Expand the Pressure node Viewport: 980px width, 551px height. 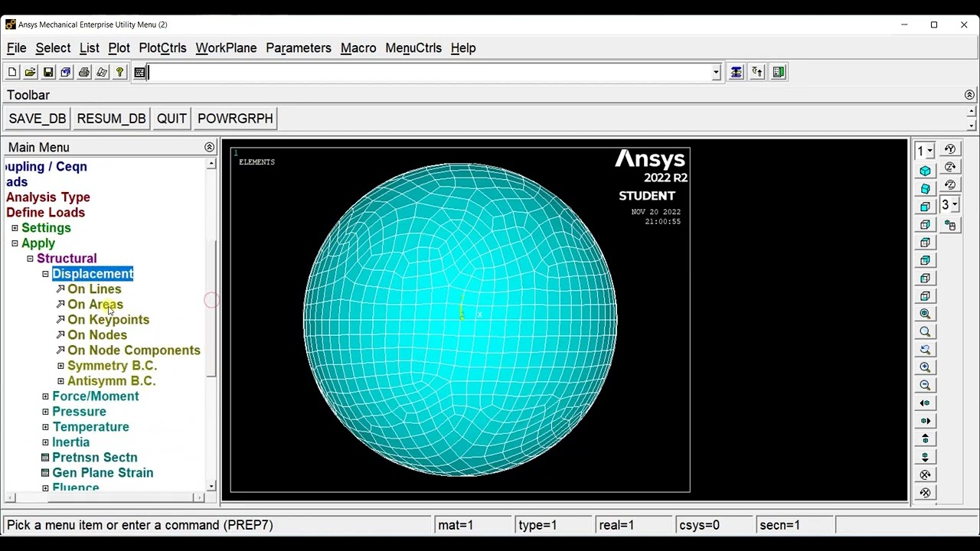click(45, 412)
